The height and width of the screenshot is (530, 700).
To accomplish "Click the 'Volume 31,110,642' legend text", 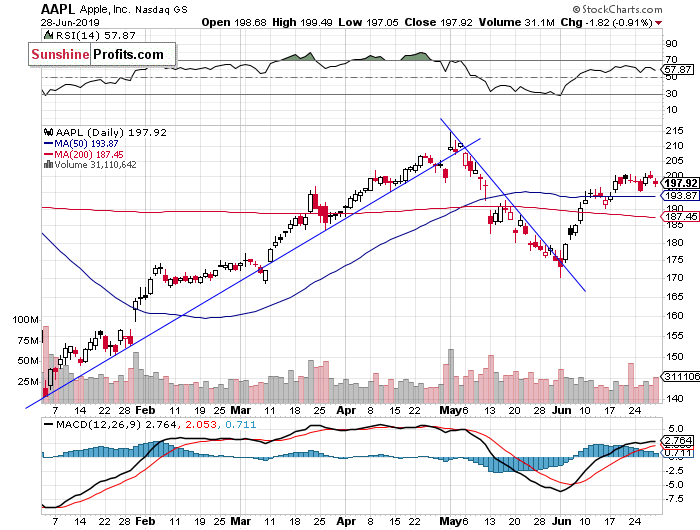I will point(95,165).
